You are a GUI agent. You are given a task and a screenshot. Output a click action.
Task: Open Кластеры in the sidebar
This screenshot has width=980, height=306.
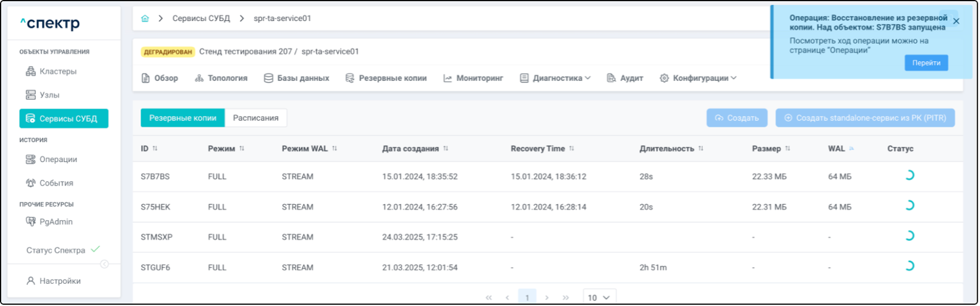click(58, 72)
